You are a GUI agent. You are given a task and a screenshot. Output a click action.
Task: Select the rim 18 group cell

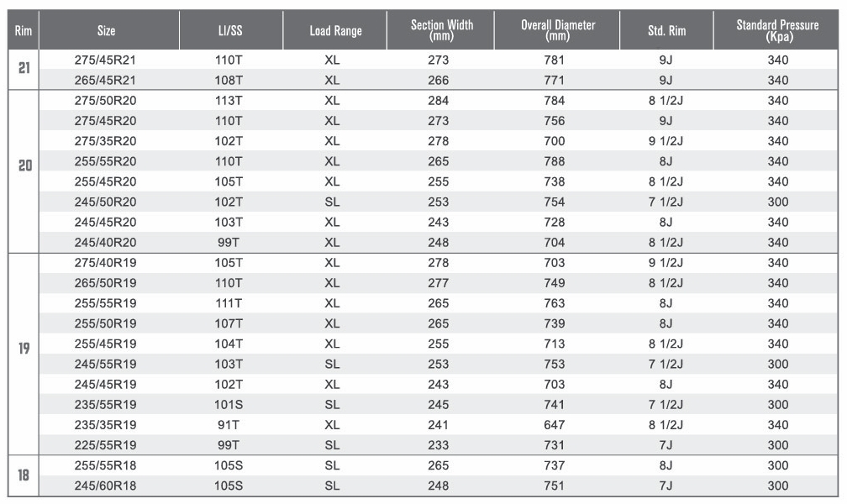[24, 475]
